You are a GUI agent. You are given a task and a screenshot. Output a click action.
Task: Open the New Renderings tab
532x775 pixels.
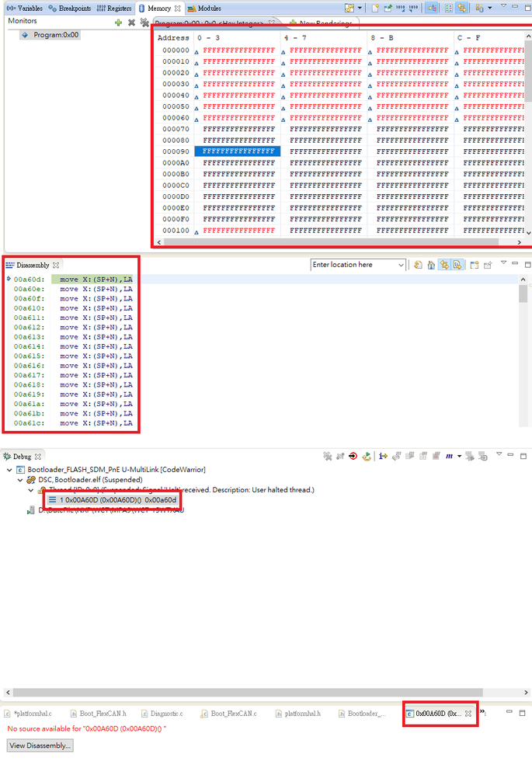tap(322, 23)
